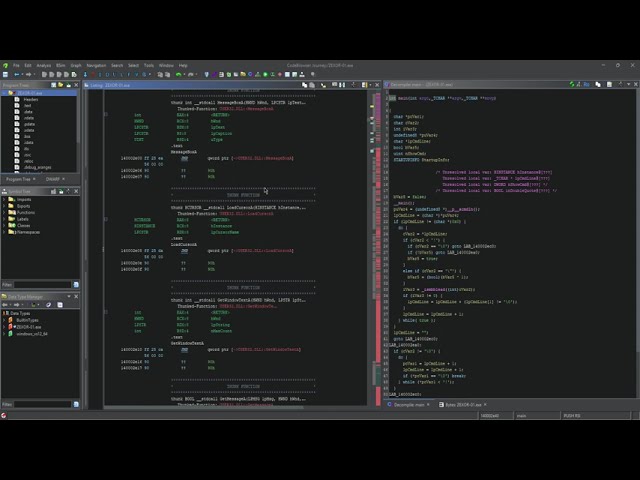Click the Listing copy icon in header
The image size is (640, 480).
tap(304, 85)
